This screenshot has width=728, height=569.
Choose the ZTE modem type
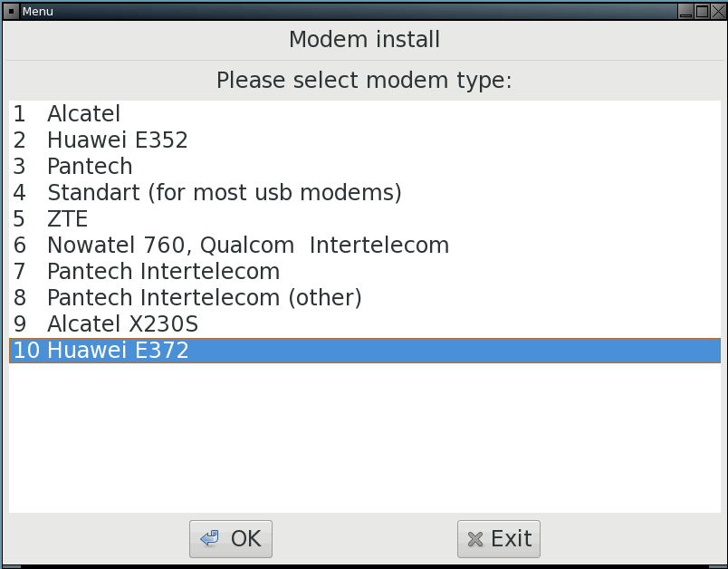67,219
